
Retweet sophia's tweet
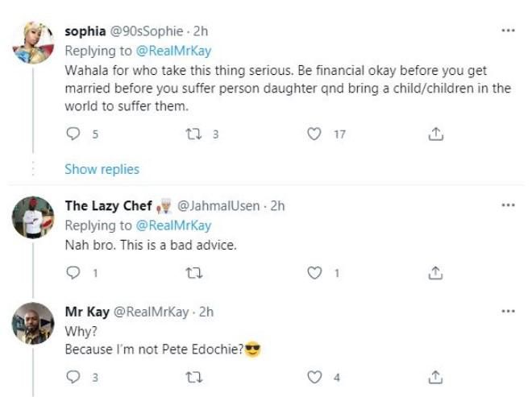pyautogui.click(x=195, y=134)
